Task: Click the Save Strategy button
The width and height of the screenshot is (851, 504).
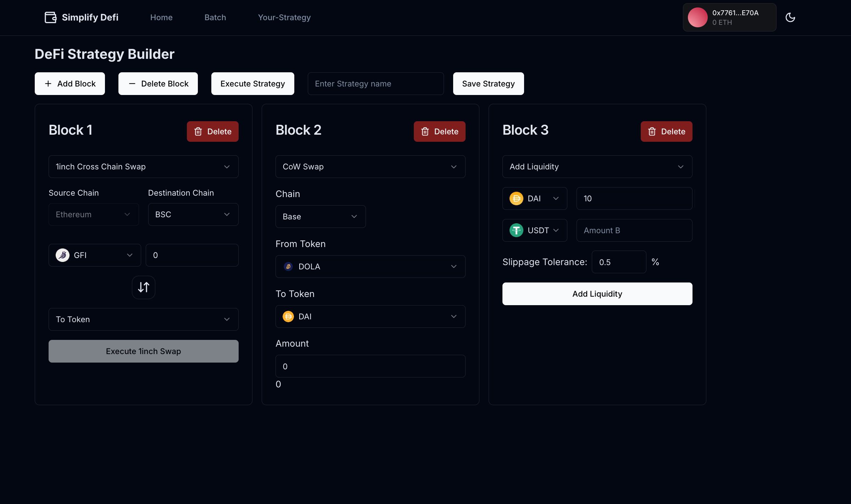Action: tap(488, 84)
